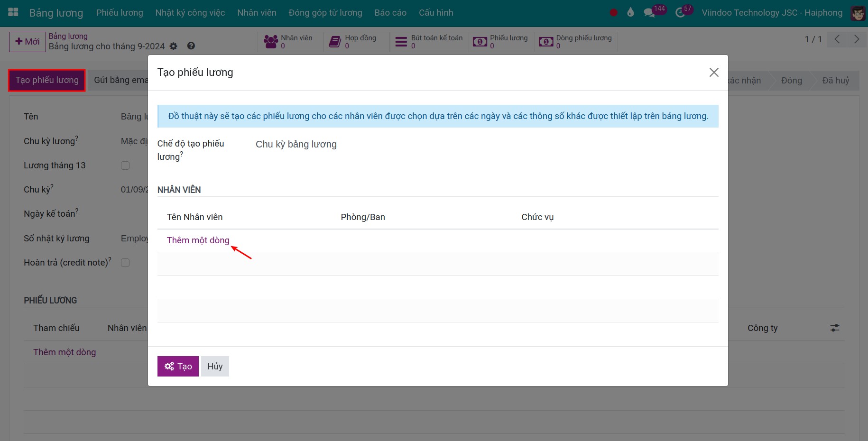
Task: Click the gear icon beside payroll title
Action: pos(174,46)
